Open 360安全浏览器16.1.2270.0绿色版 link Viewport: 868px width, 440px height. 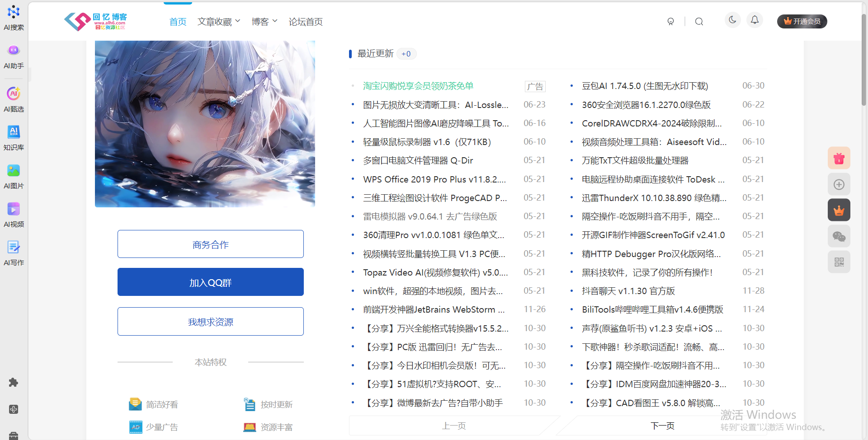(646, 105)
